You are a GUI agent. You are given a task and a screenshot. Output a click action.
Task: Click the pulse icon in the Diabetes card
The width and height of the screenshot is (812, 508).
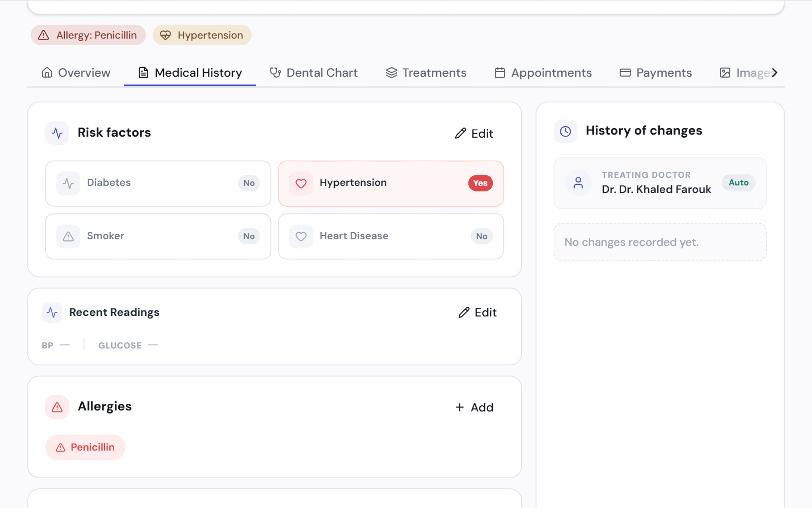pyautogui.click(x=68, y=183)
